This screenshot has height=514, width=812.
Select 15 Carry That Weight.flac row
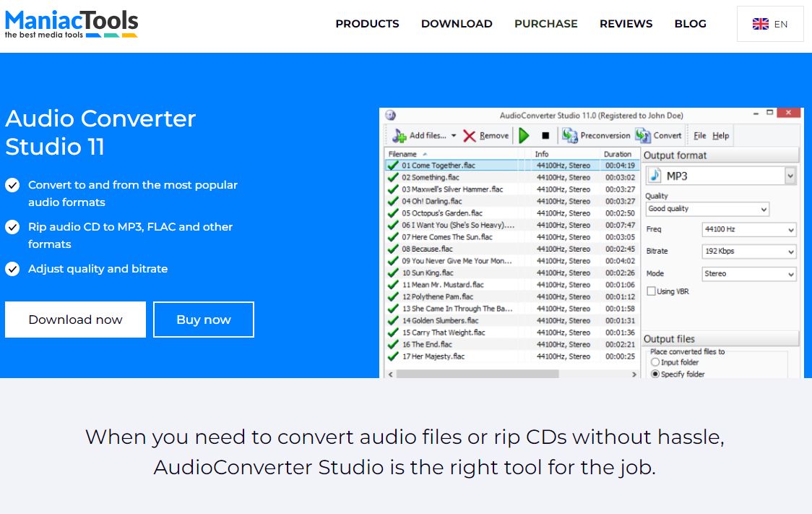click(x=512, y=332)
